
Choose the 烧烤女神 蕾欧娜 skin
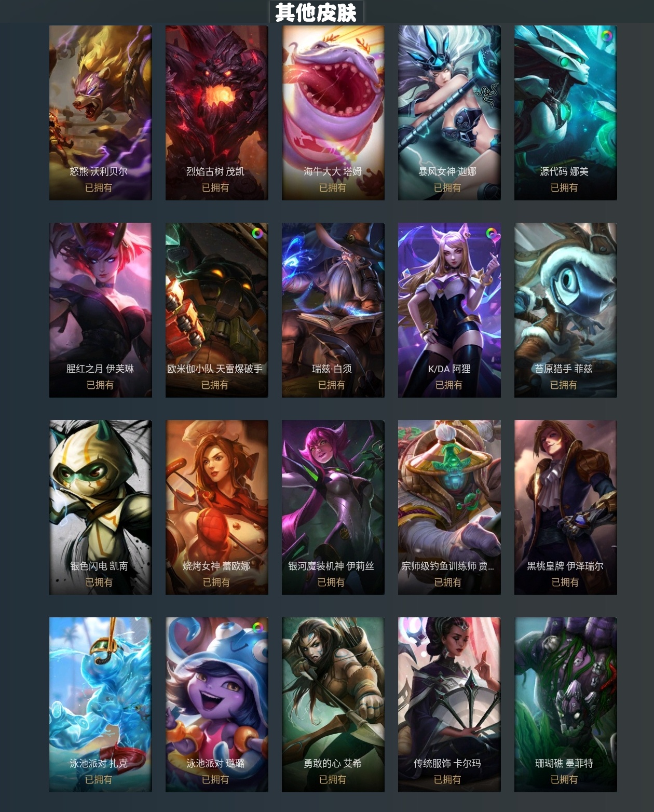217,507
